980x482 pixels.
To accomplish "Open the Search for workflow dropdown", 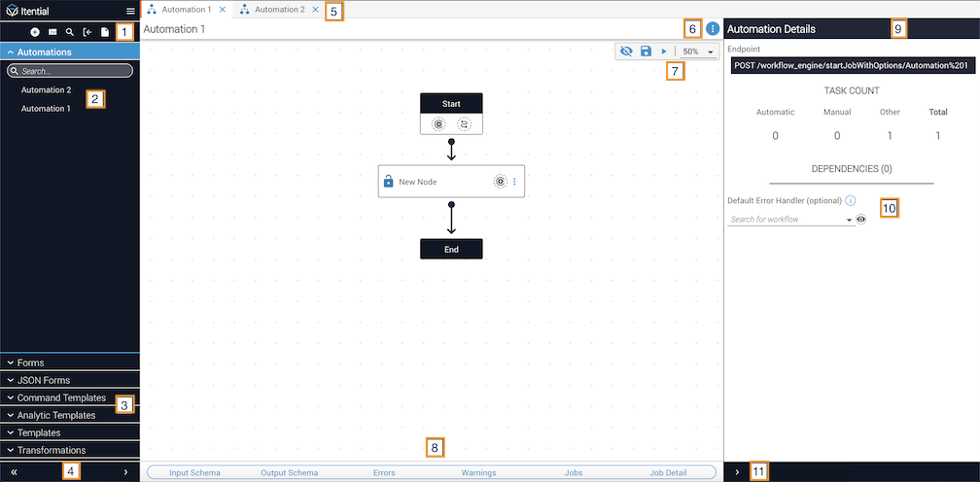I will click(790, 220).
